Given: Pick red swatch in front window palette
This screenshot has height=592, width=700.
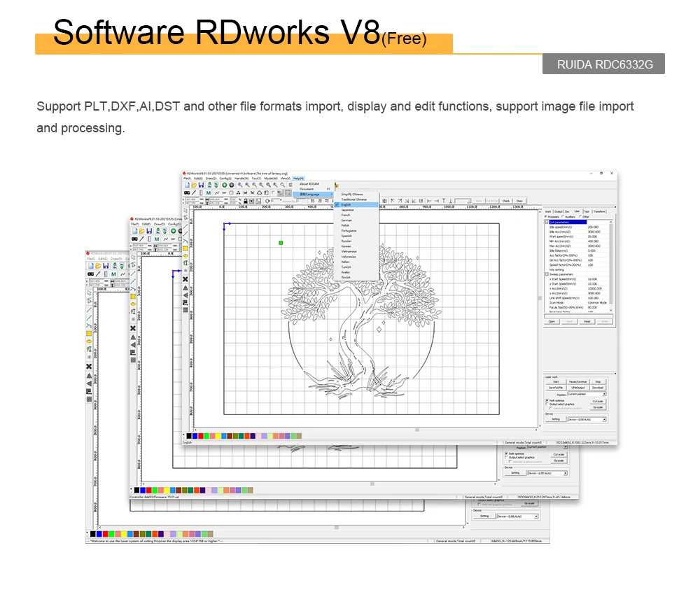Looking at the screenshot, I should pyautogui.click(x=201, y=437).
